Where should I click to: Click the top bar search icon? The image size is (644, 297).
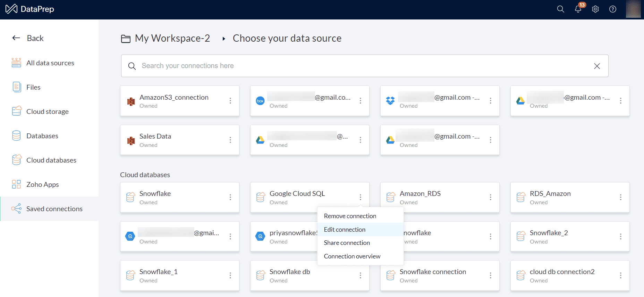[x=560, y=9]
